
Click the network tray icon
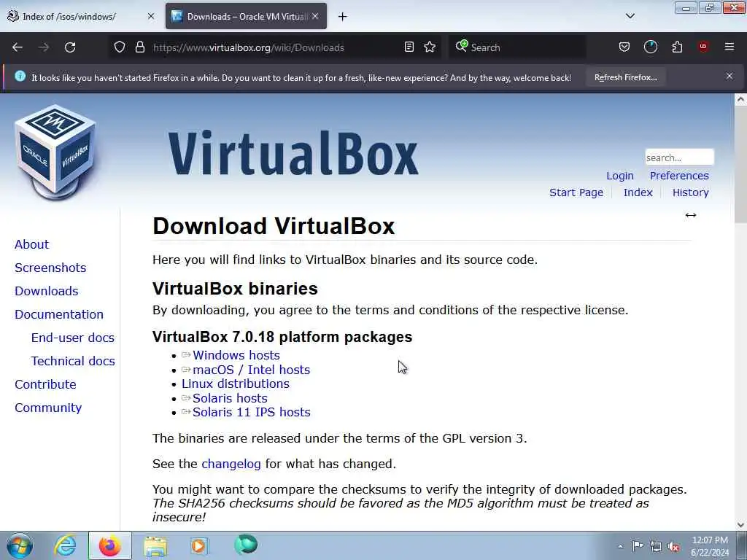[x=656, y=547]
